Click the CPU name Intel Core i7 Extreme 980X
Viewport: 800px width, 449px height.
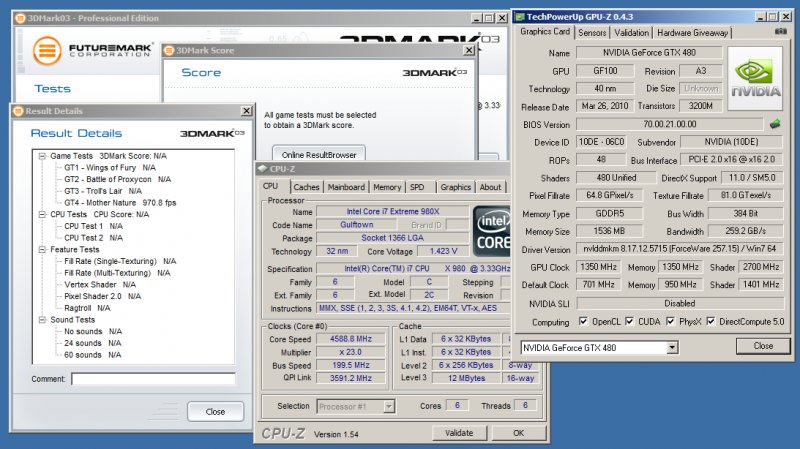pyautogui.click(x=392, y=211)
